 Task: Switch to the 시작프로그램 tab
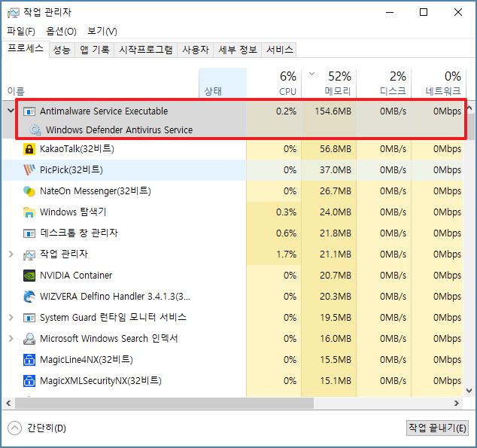point(146,50)
